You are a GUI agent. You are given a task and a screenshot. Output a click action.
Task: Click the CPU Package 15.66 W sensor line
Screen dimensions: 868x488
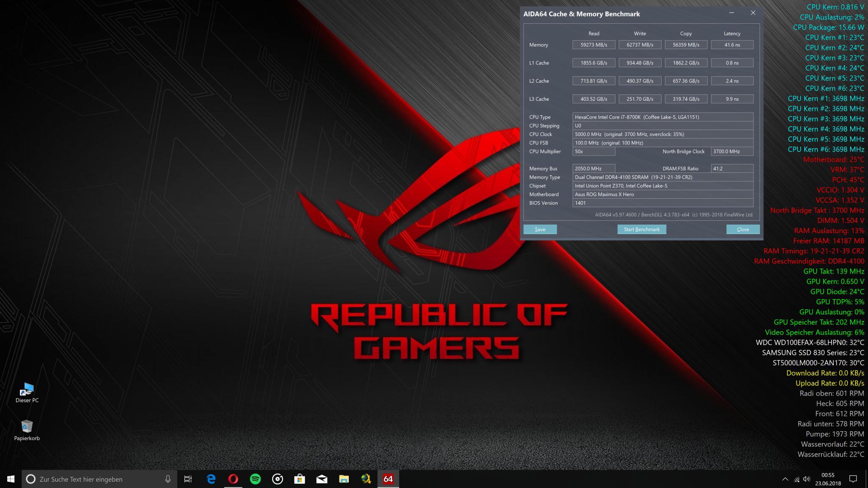[x=829, y=27]
